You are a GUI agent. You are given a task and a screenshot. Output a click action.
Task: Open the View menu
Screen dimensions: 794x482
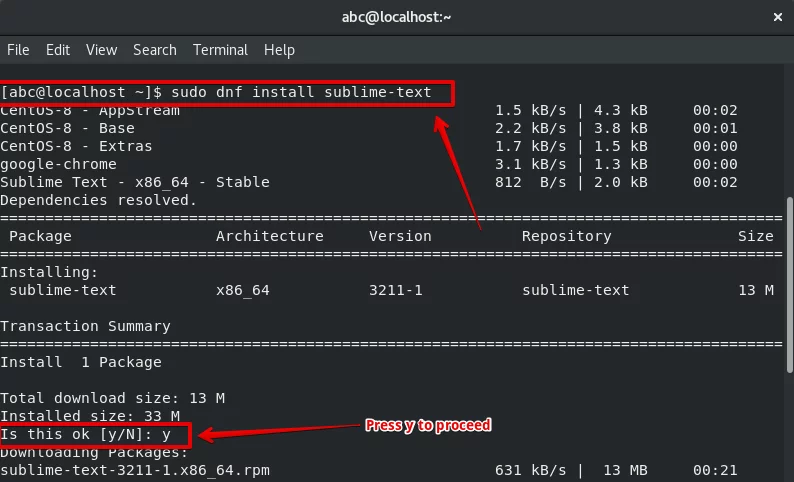click(x=101, y=50)
